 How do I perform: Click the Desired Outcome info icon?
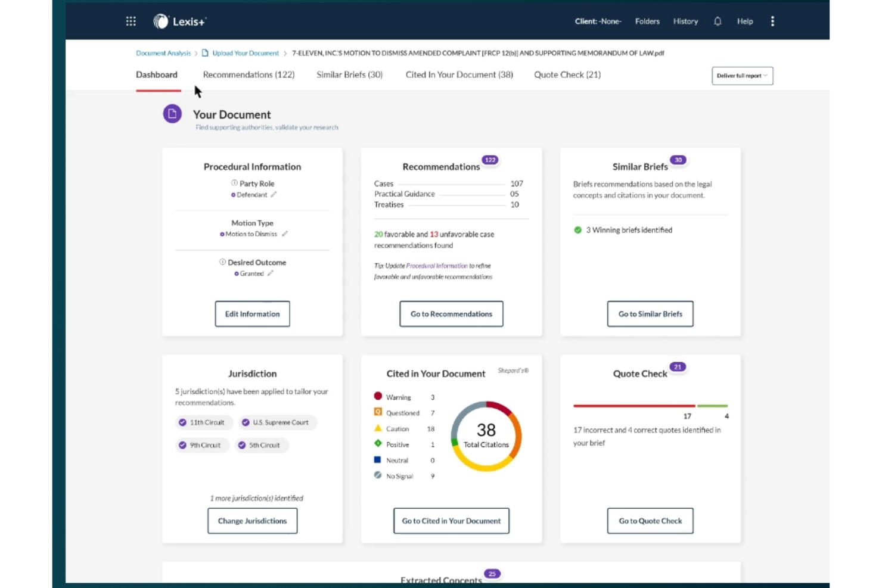(x=222, y=262)
